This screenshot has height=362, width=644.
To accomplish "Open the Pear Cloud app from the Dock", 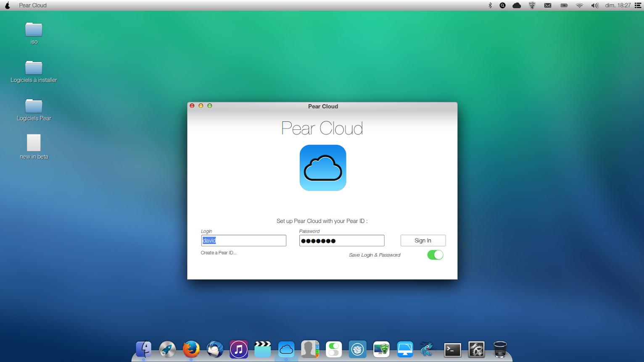I will (286, 349).
